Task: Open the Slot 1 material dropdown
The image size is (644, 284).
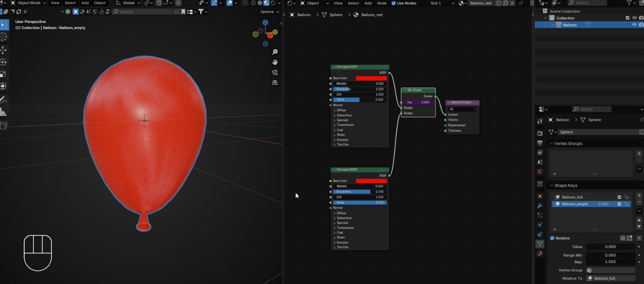Action: tap(442, 3)
